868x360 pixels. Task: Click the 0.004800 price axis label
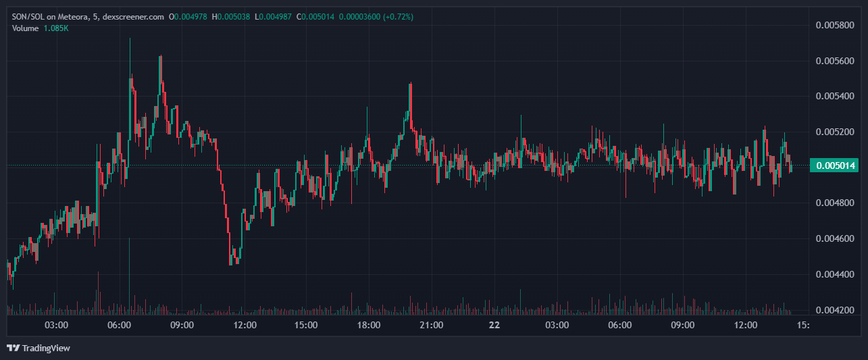pos(836,203)
